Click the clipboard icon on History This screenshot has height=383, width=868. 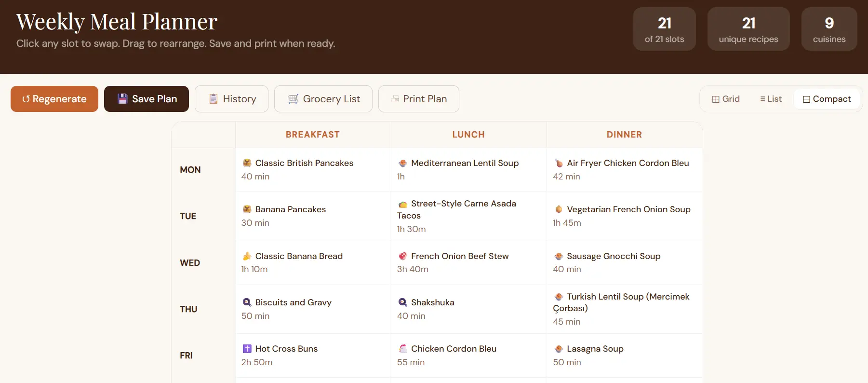213,99
